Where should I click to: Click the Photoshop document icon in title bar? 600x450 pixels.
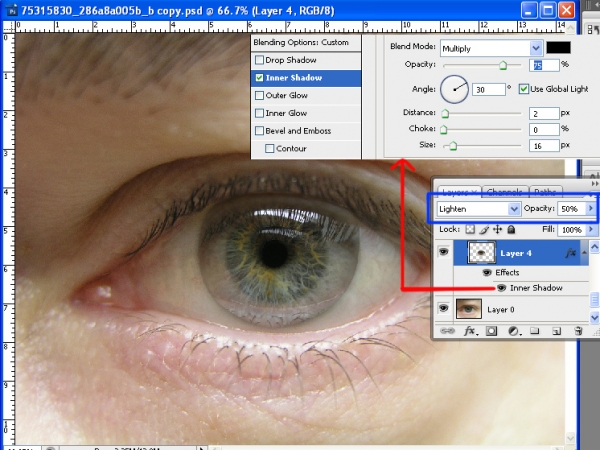coord(11,10)
